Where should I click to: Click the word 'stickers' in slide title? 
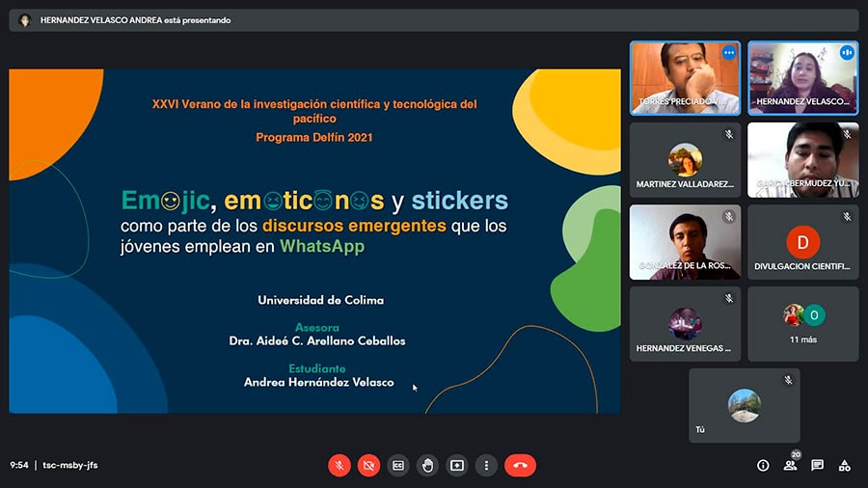coord(459,201)
